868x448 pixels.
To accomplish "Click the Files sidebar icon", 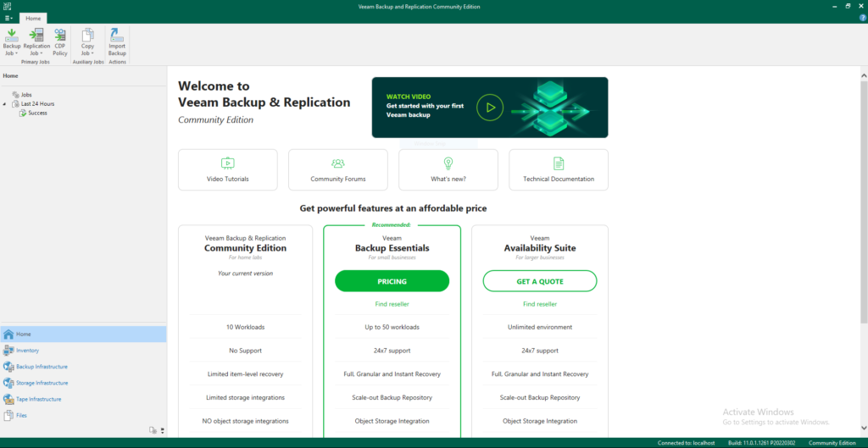I will pos(8,415).
